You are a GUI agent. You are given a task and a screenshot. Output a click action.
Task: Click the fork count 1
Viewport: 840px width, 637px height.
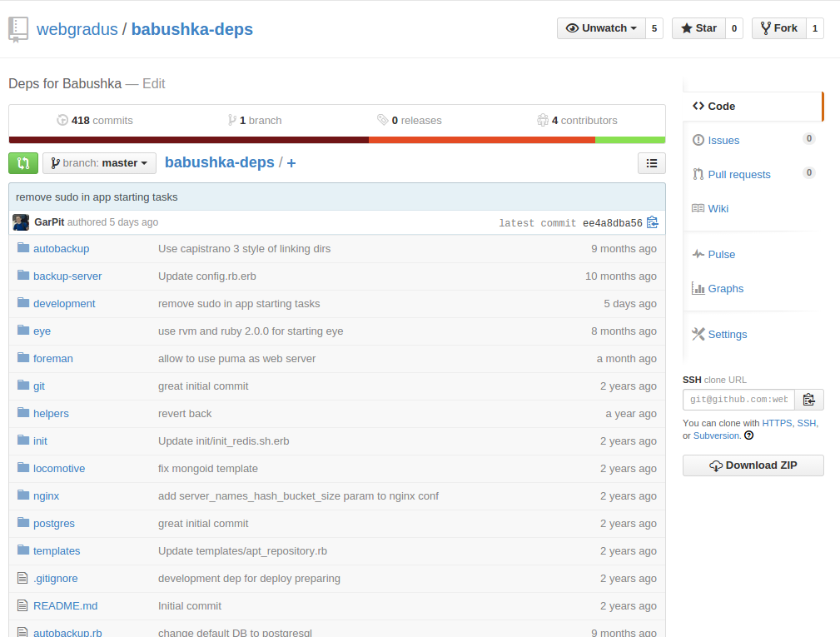click(815, 28)
